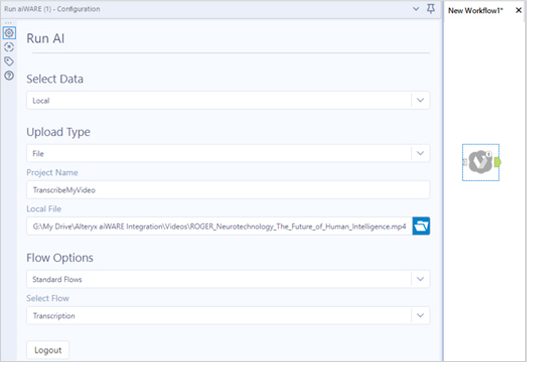The width and height of the screenshot is (537, 373).
Task: Expand the Select Data dropdown showing Local
Action: pos(228,100)
